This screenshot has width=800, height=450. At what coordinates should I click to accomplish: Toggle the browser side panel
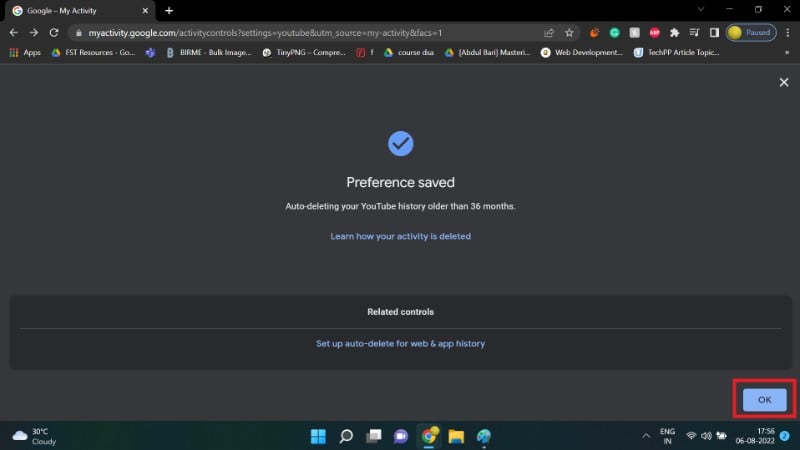[714, 33]
